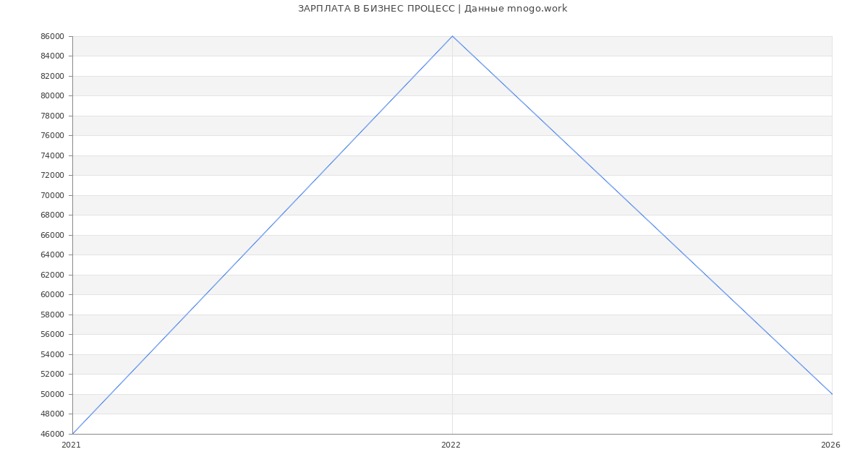Click the 70000 y-axis label
Image resolution: width=868 pixels, height=470 pixels.
tap(53, 196)
